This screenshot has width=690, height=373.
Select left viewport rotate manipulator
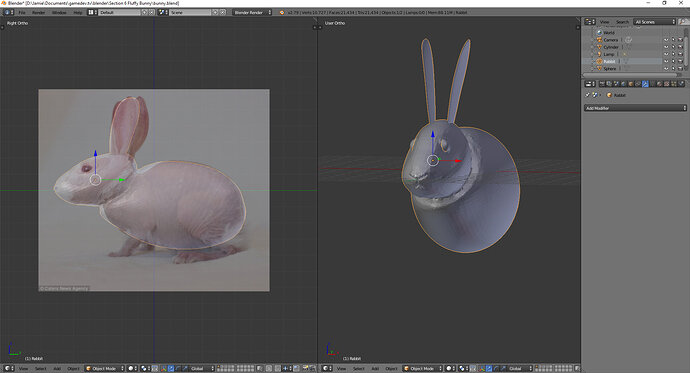click(x=178, y=369)
